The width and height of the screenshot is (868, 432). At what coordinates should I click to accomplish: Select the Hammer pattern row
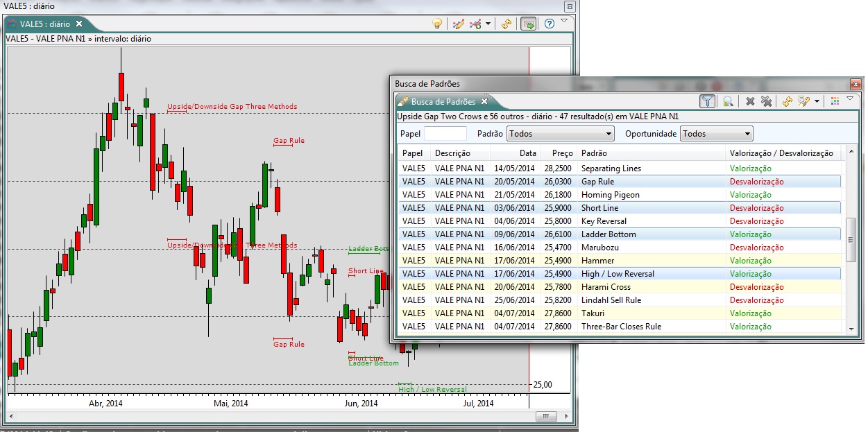(619, 261)
